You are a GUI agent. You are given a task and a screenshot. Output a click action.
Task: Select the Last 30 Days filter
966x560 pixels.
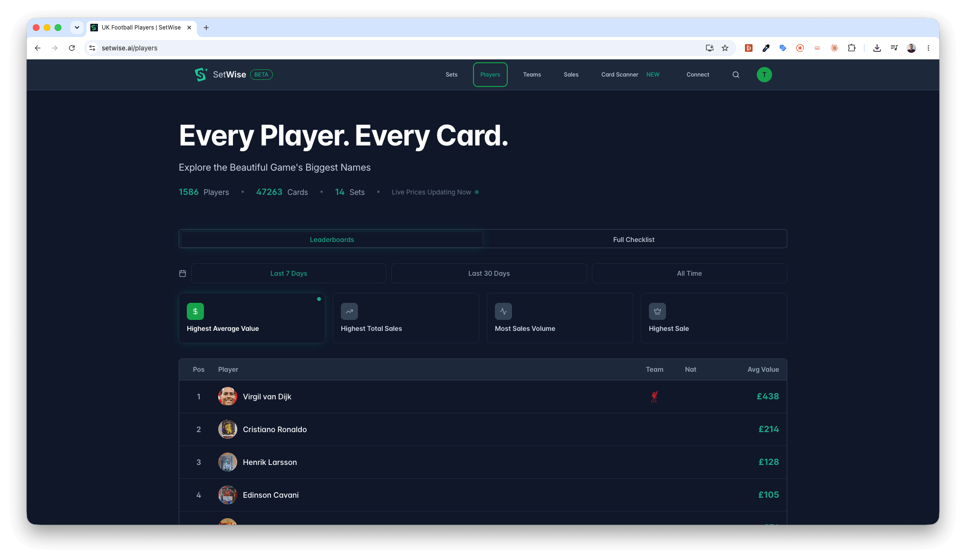pyautogui.click(x=489, y=273)
